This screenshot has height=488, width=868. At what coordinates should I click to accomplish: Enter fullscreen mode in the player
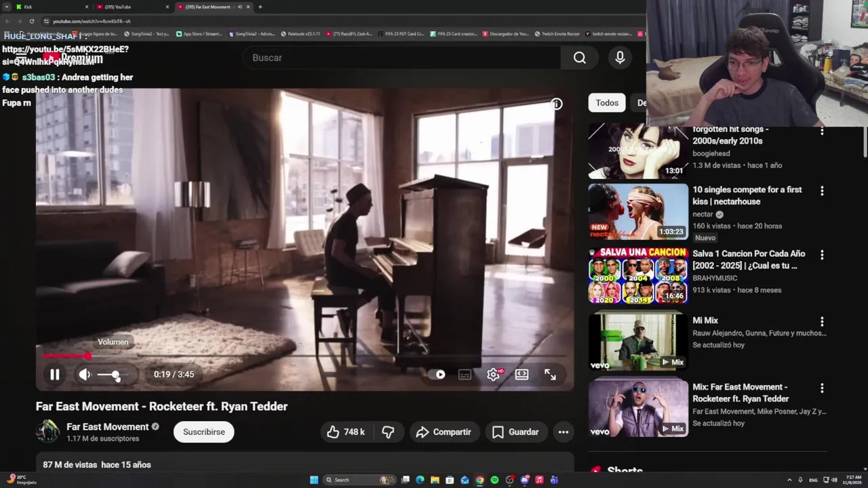[x=550, y=374]
